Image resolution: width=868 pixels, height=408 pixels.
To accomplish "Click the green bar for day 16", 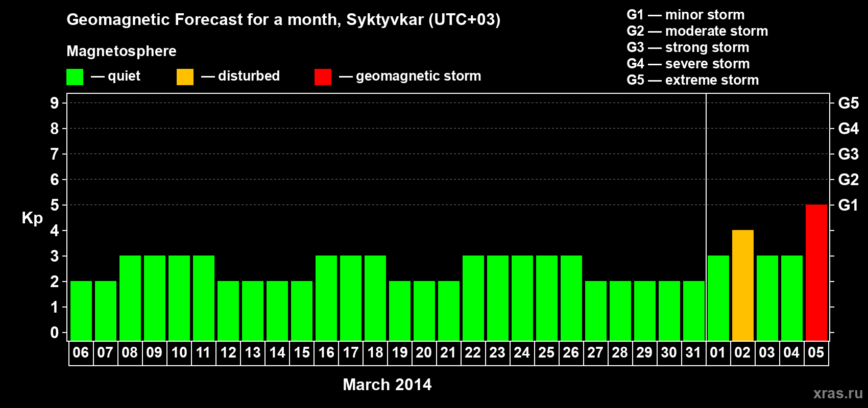I will click(x=326, y=298).
